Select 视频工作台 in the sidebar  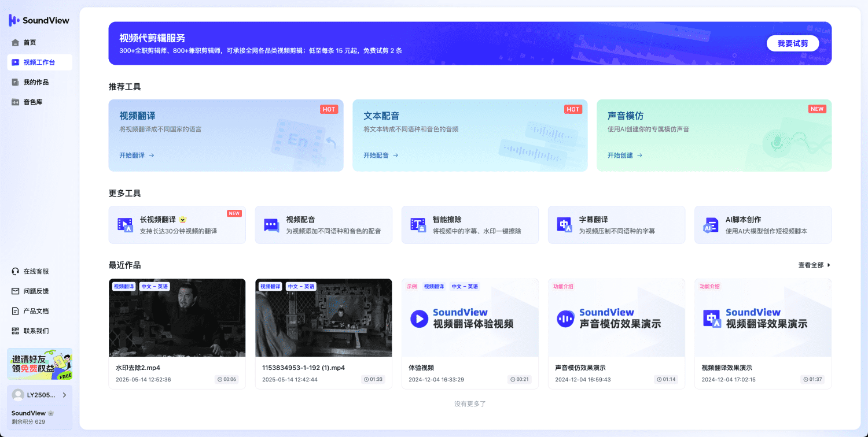(39, 62)
